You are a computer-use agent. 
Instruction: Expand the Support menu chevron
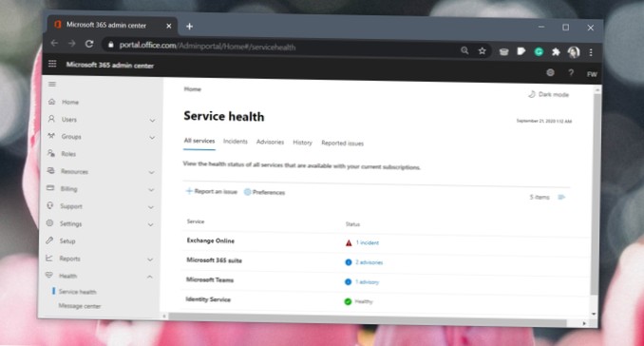pyautogui.click(x=151, y=207)
